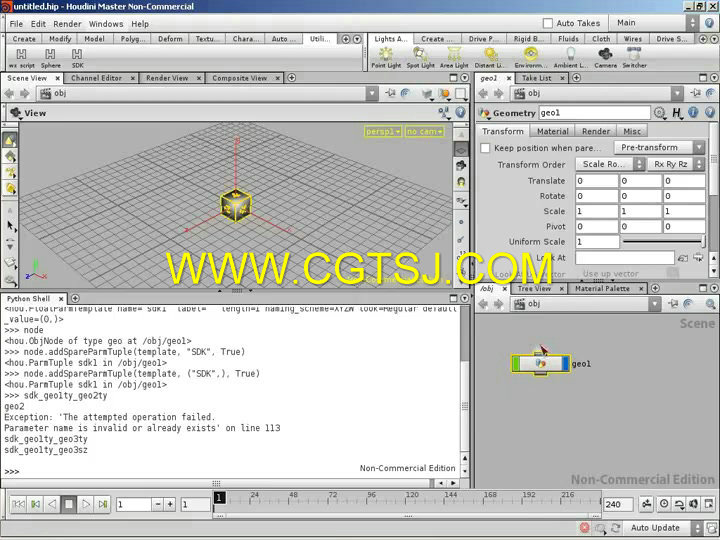Open the Windows menu
The width and height of the screenshot is (720, 540).
106,24
